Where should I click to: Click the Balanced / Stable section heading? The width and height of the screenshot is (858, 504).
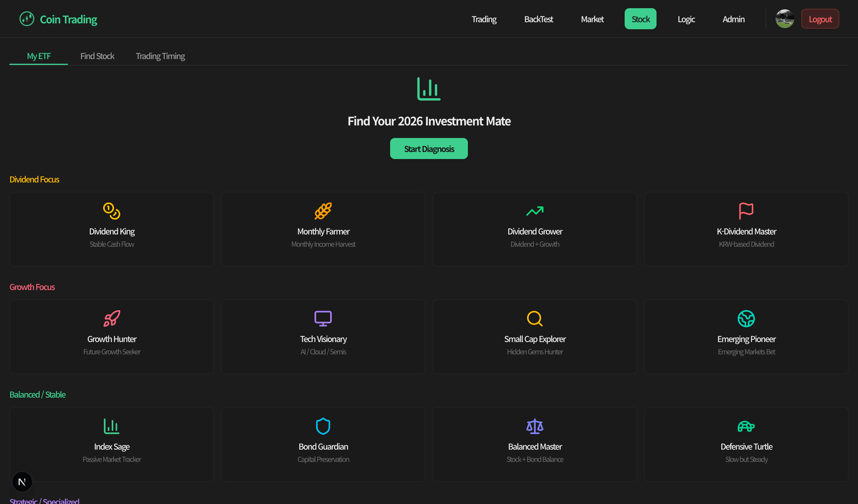(37, 394)
